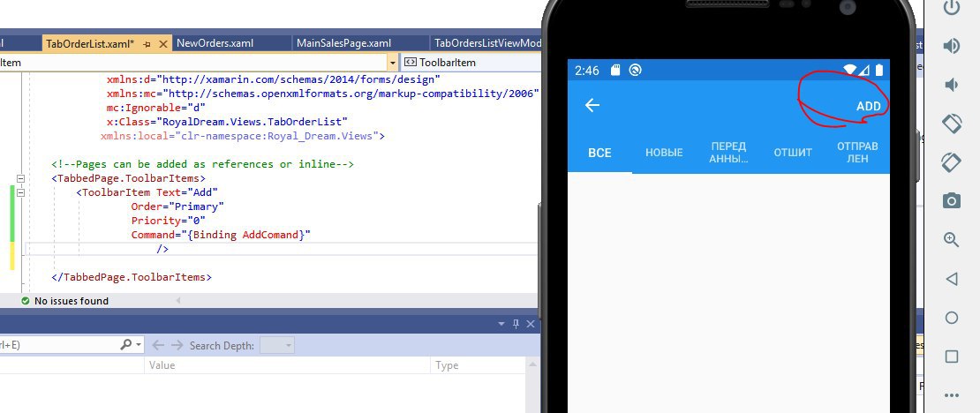Select the НОВЫЕ tab in the app
This screenshot has width=980, height=413.
664,153
